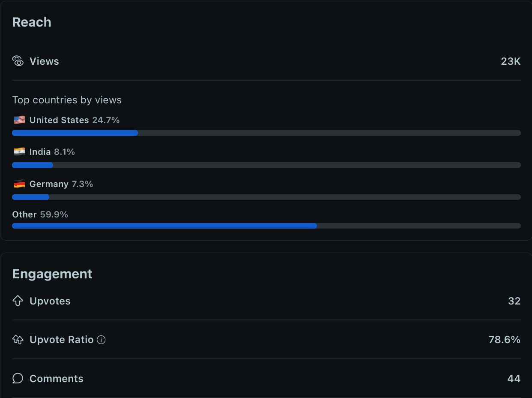The image size is (532, 398).
Task: Click the India views progress bar
Action: click(266, 165)
